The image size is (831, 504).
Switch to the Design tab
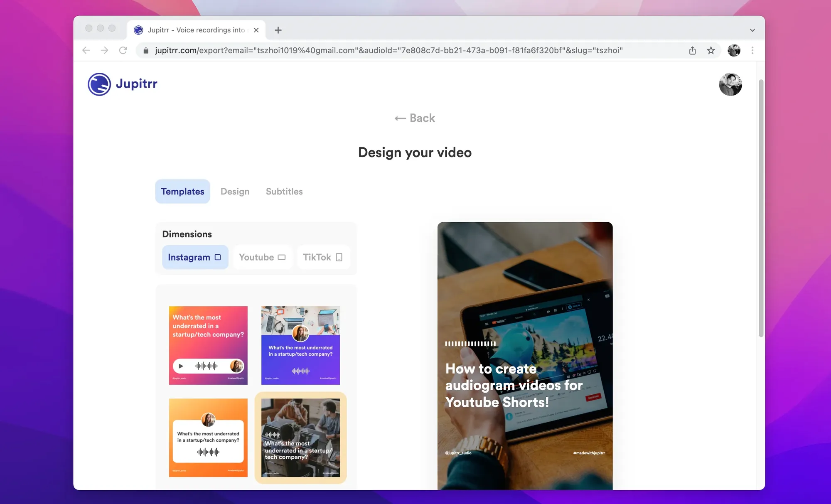(x=235, y=192)
